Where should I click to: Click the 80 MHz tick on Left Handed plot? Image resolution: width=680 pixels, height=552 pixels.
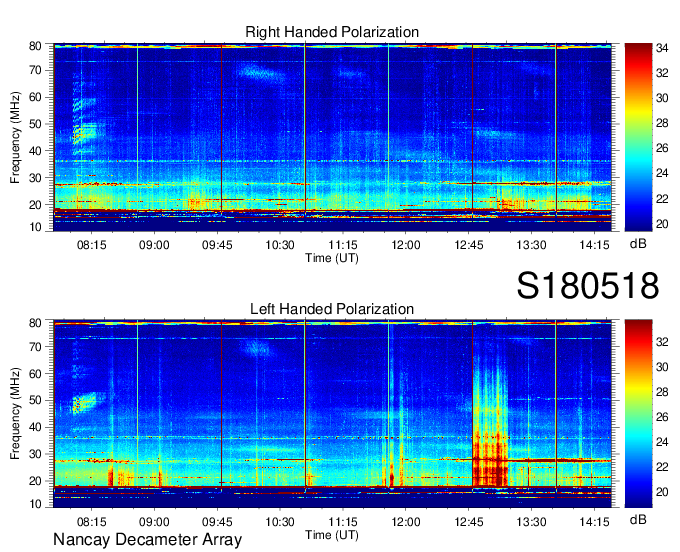click(x=35, y=323)
